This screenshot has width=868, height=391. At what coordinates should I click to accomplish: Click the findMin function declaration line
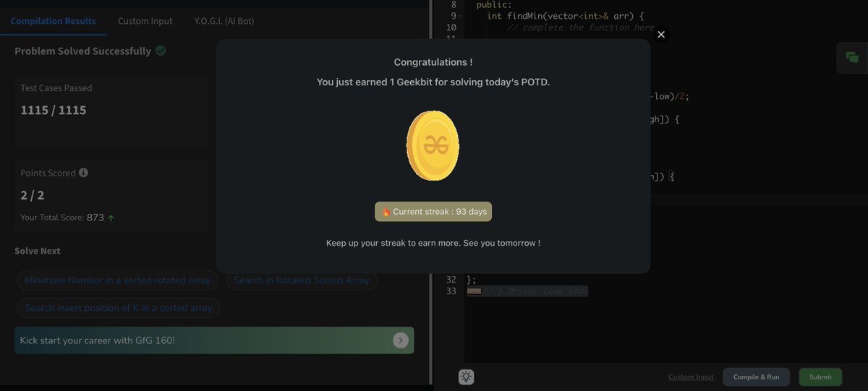[x=566, y=16]
